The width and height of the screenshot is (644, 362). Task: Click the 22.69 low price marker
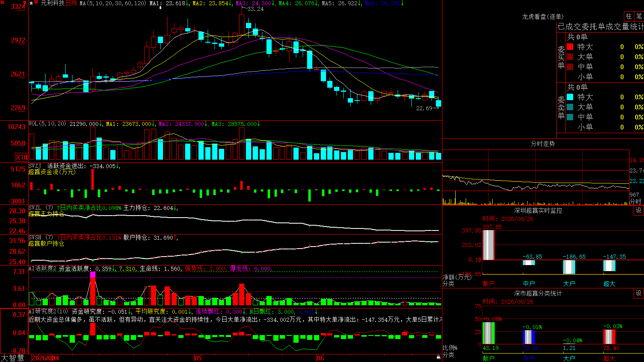[424, 108]
